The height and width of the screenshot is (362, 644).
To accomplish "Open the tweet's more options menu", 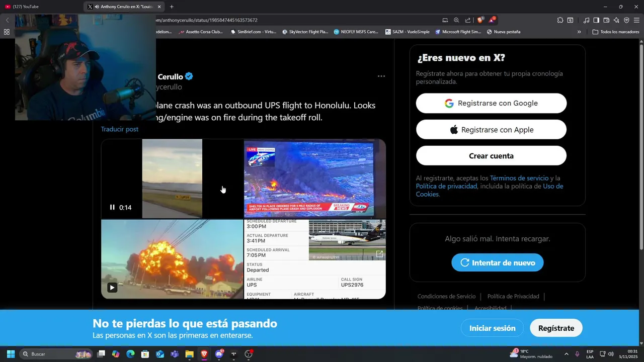I will 381,76.
